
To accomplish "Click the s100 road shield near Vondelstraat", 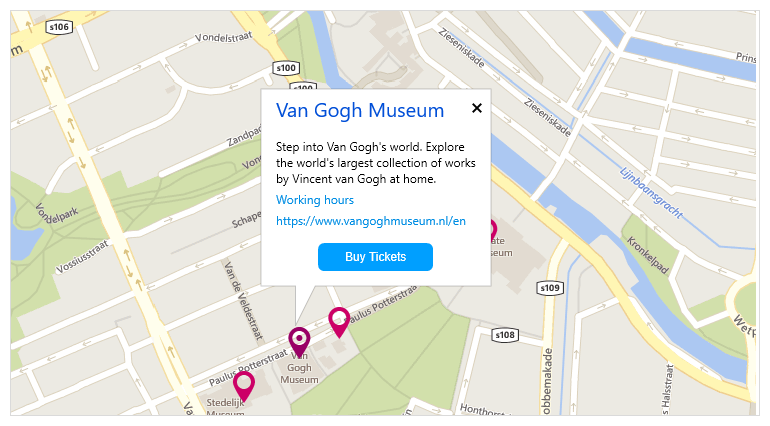I will 286,68.
